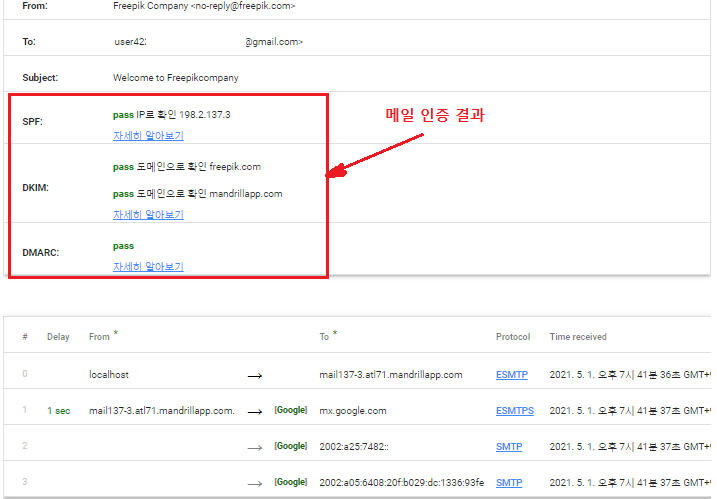Click the DMARC pass result
The width and height of the screenshot is (717, 499).
[123, 246]
